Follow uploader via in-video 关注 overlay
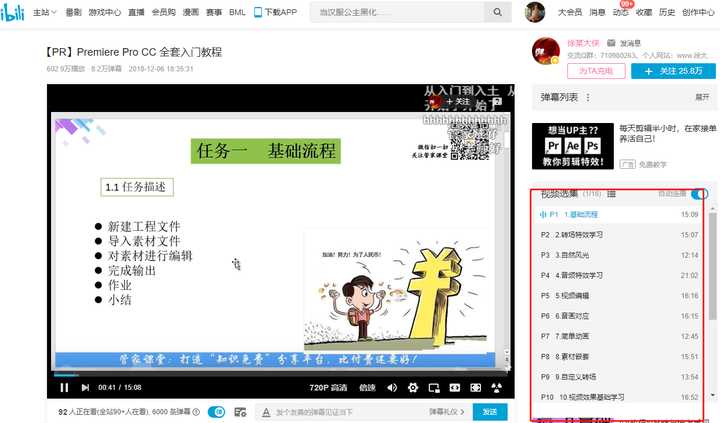This screenshot has width=720, height=423. [457, 102]
